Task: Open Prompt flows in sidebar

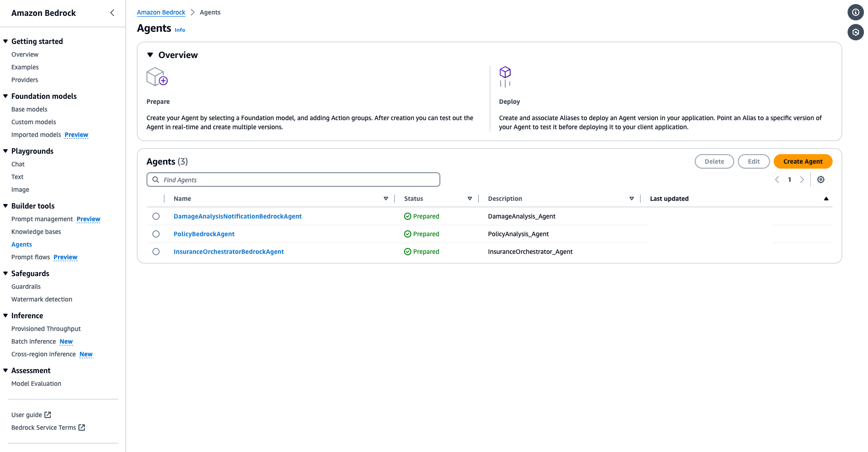Action: click(x=31, y=257)
